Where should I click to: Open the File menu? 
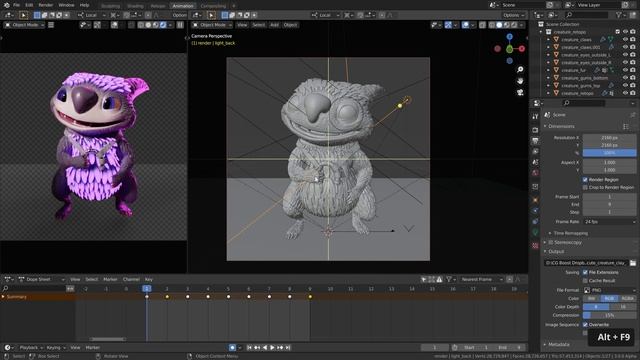tap(16, 5)
